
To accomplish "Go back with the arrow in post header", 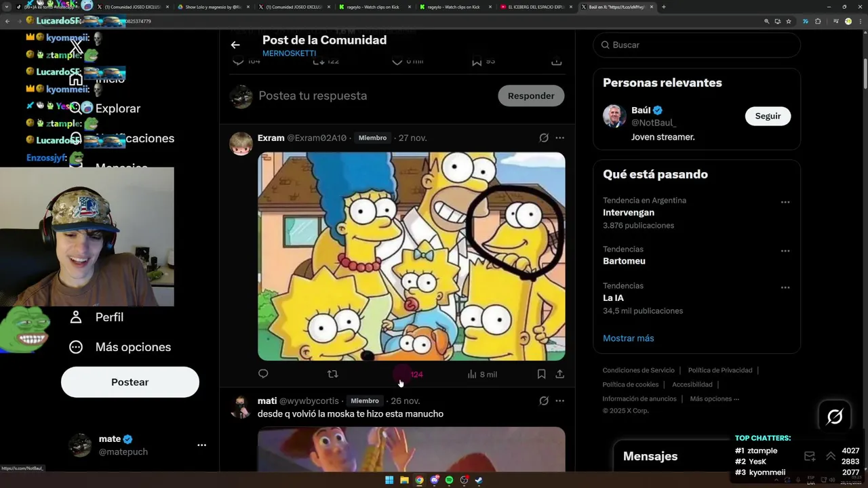I will point(235,45).
